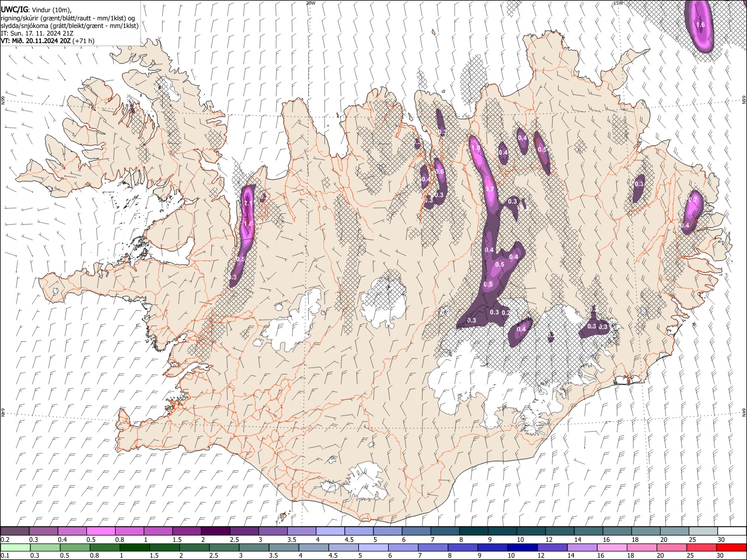Select the pale green 0.1 rain legend swatch

[x=15, y=547]
